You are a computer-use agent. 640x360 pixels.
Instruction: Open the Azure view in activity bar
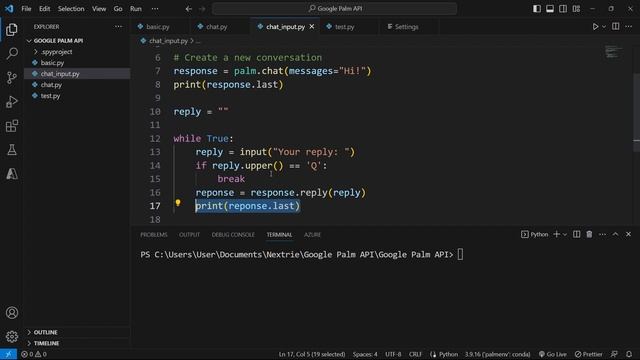[12, 174]
